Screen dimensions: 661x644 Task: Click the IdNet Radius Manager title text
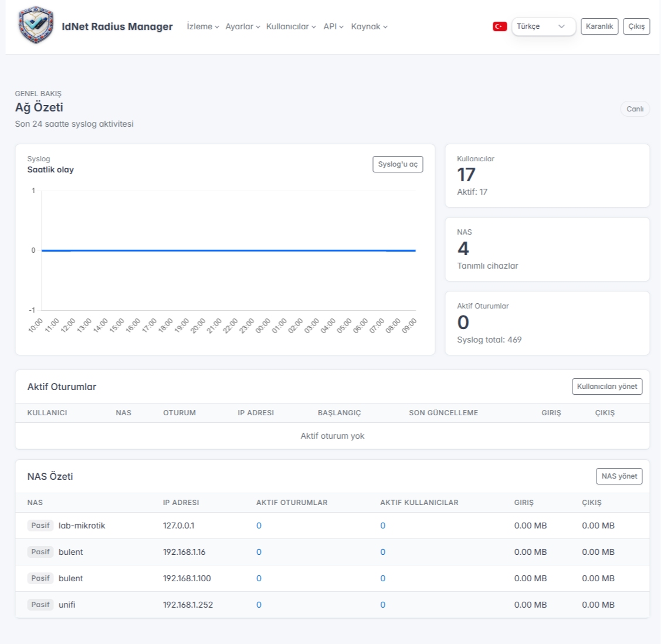point(117,26)
